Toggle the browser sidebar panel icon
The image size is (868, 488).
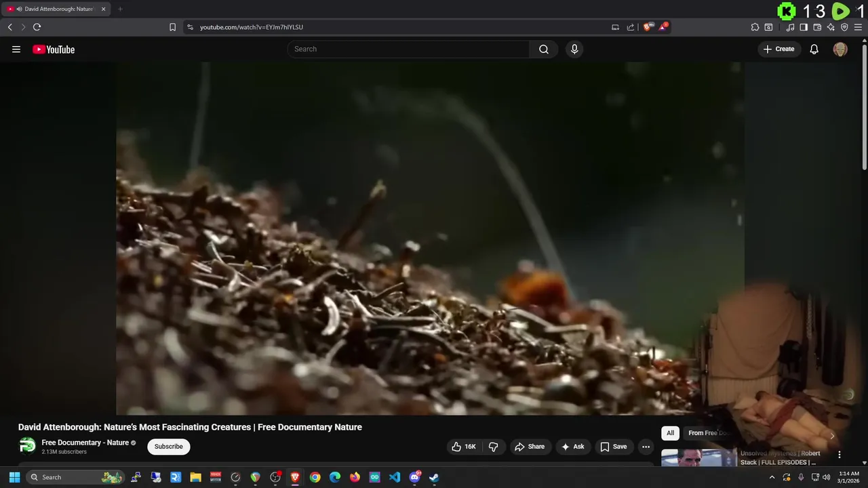[x=804, y=27]
